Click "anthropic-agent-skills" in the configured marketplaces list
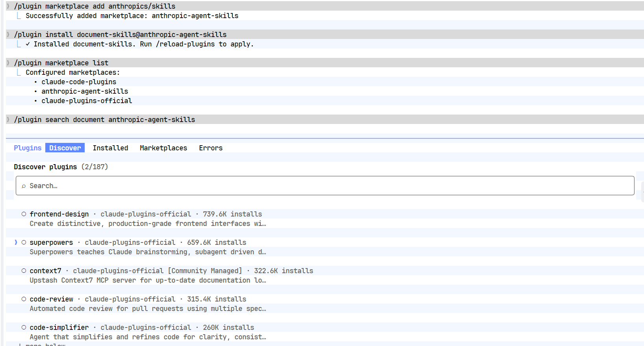 [85, 91]
